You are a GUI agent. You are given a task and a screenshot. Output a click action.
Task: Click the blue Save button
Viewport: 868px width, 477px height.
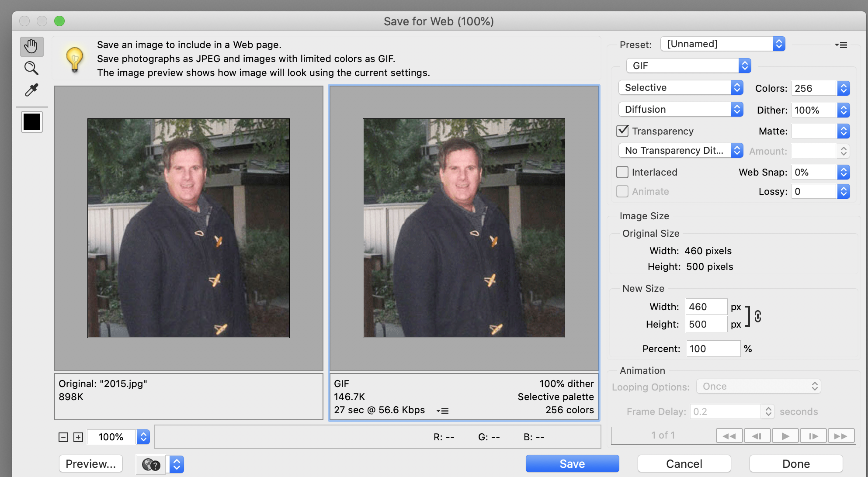pyautogui.click(x=572, y=463)
